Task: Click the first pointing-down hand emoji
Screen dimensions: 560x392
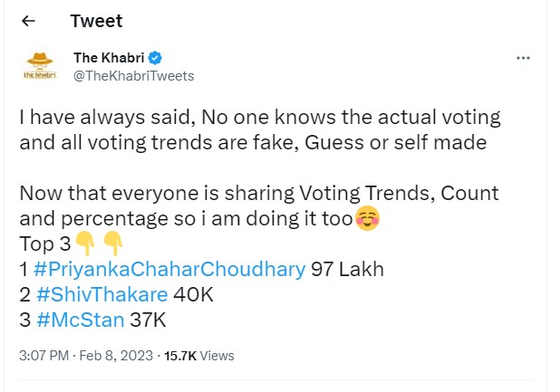Action: (85, 244)
